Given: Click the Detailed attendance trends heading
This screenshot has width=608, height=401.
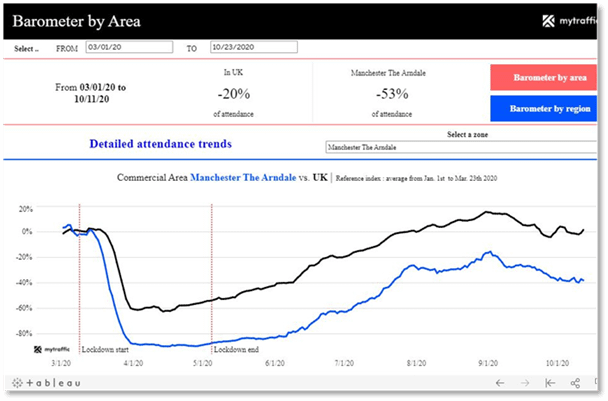Looking at the screenshot, I should pyautogui.click(x=160, y=144).
